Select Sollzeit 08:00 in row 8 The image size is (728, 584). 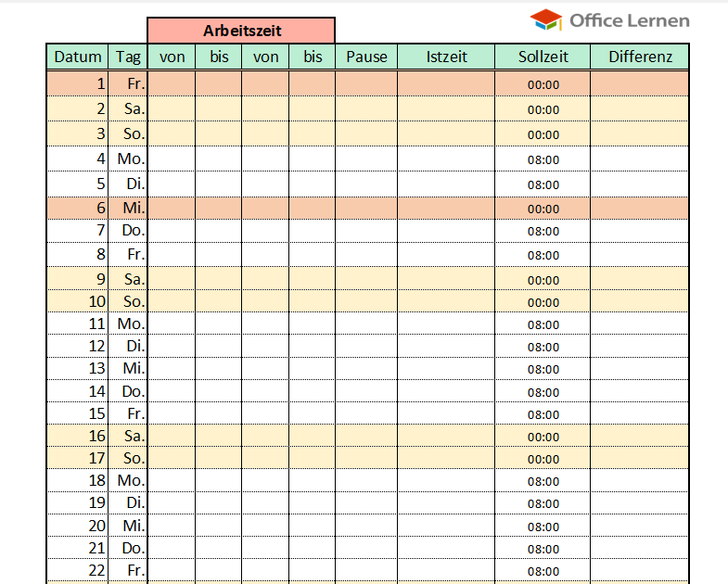tap(543, 255)
